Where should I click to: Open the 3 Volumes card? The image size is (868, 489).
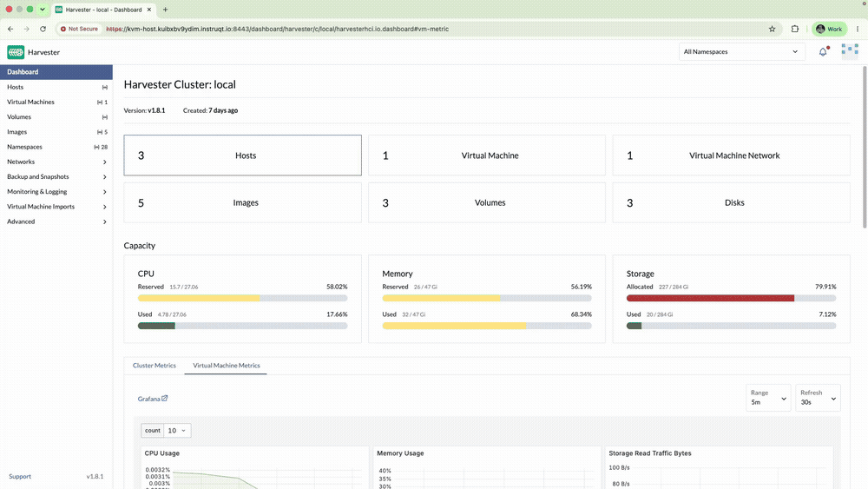[x=487, y=202]
